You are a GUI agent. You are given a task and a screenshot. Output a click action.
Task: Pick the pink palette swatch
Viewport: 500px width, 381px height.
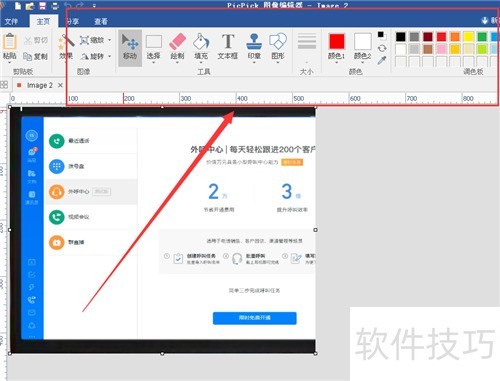pyautogui.click(x=441, y=49)
